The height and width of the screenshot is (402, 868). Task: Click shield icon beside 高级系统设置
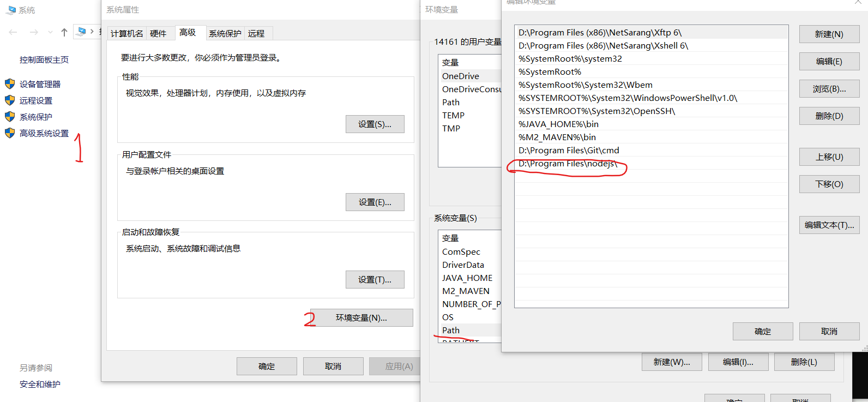(x=10, y=133)
